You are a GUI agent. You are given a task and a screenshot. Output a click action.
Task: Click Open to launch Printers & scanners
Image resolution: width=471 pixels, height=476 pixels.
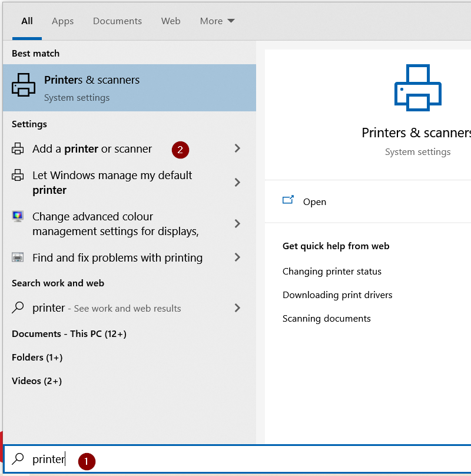point(315,201)
